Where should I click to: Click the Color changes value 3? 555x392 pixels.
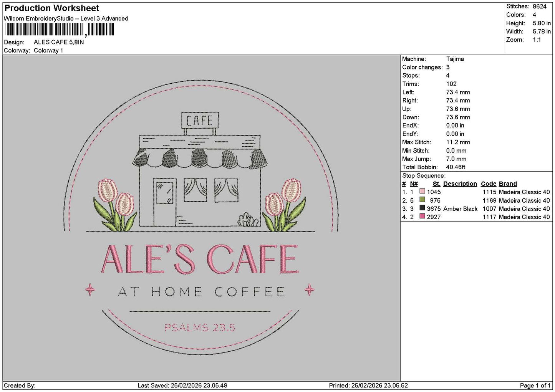(448, 67)
